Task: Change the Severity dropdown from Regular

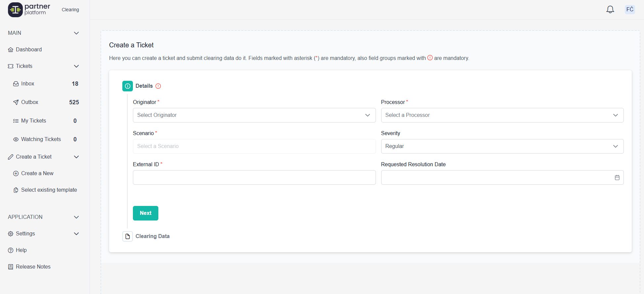Action: [x=502, y=146]
